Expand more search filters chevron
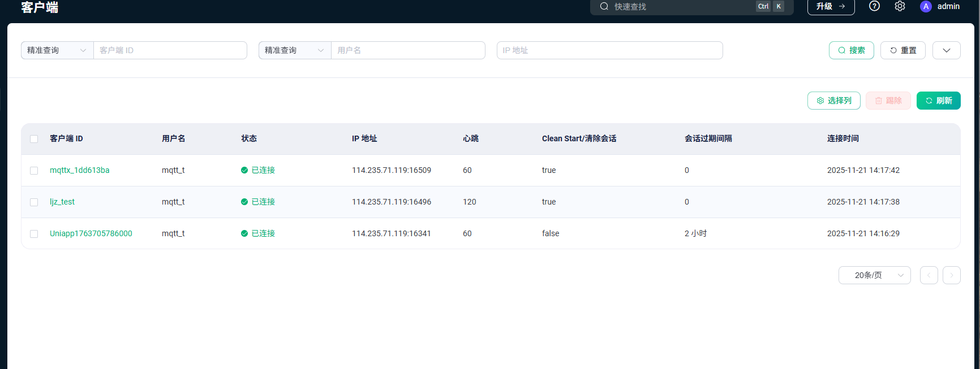Image resolution: width=980 pixels, height=369 pixels. coord(946,50)
